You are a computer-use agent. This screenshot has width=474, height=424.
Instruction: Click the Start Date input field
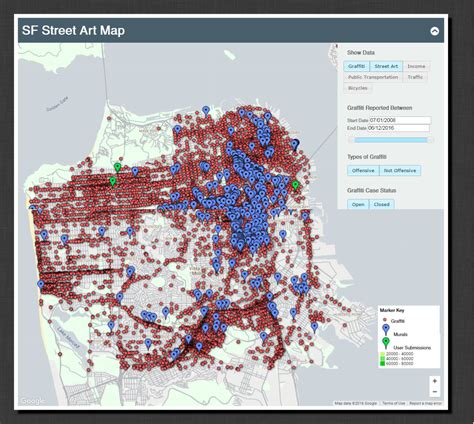(x=400, y=120)
